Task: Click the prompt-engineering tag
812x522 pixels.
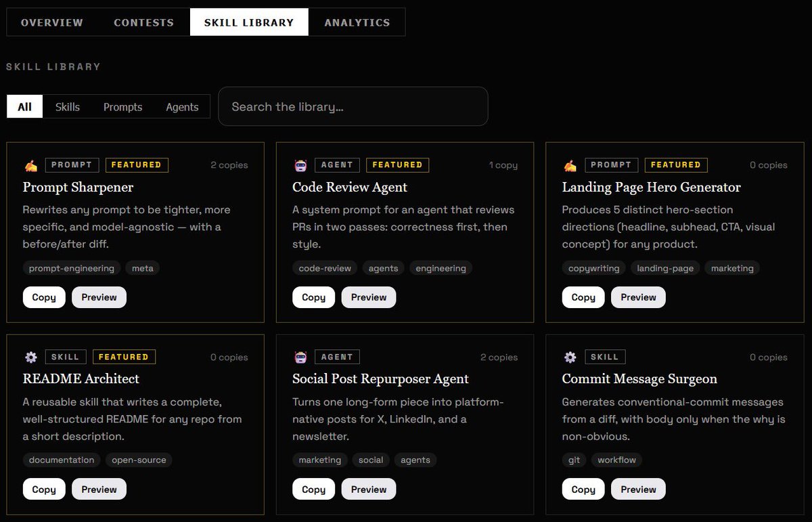Action: 72,268
